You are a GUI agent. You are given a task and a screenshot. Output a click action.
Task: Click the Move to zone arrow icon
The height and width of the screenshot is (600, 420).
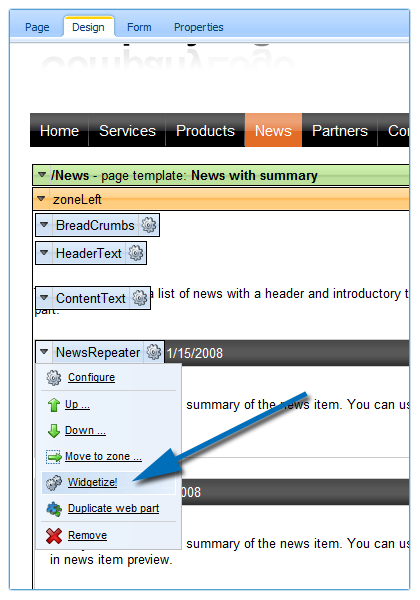pos(54,457)
